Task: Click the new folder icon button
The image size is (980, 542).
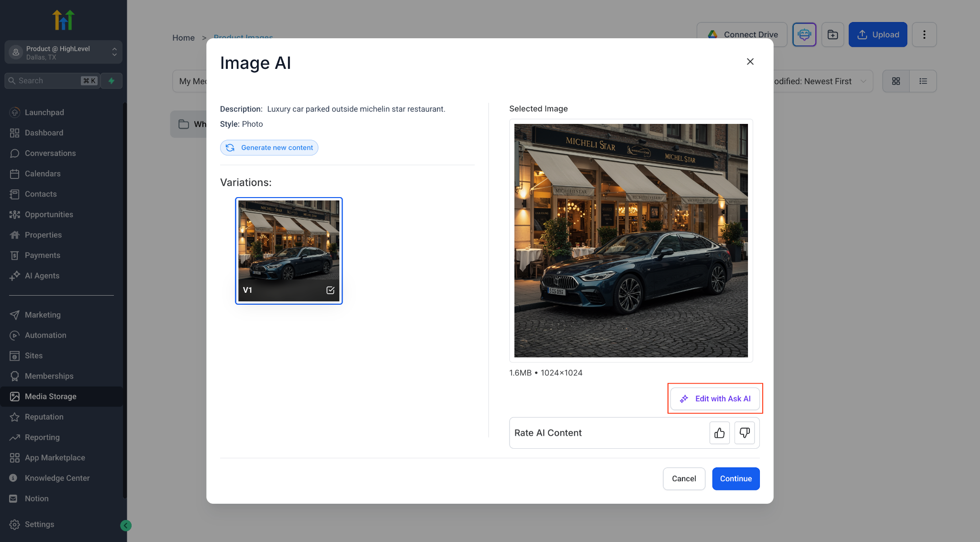Action: click(x=833, y=34)
